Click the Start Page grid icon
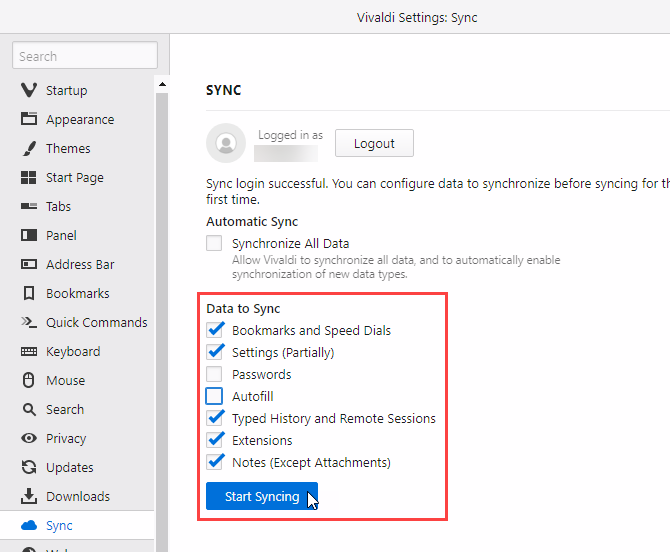Image resolution: width=670 pixels, height=552 pixels. coord(29,177)
